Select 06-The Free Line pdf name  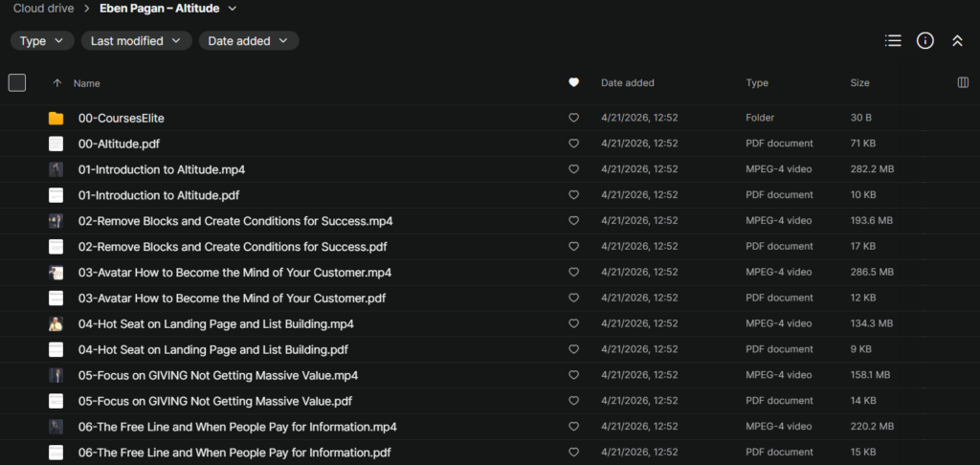(234, 452)
